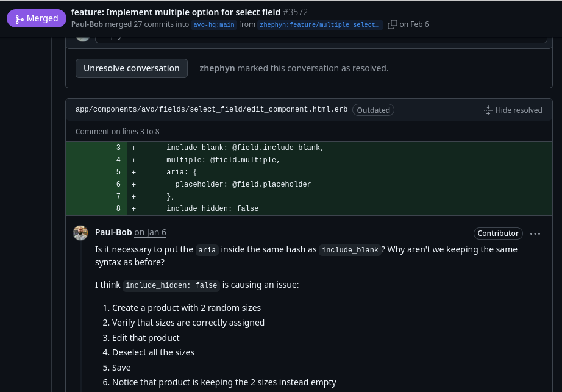Collapse the thread with Hide resolved
Screen dimensions: 562x392
point(513,110)
